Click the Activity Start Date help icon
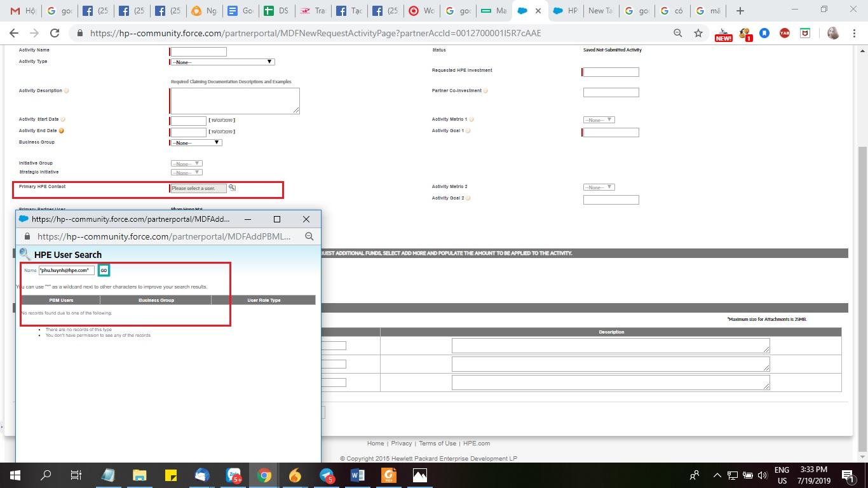This screenshot has height=488, width=868. pos(62,119)
